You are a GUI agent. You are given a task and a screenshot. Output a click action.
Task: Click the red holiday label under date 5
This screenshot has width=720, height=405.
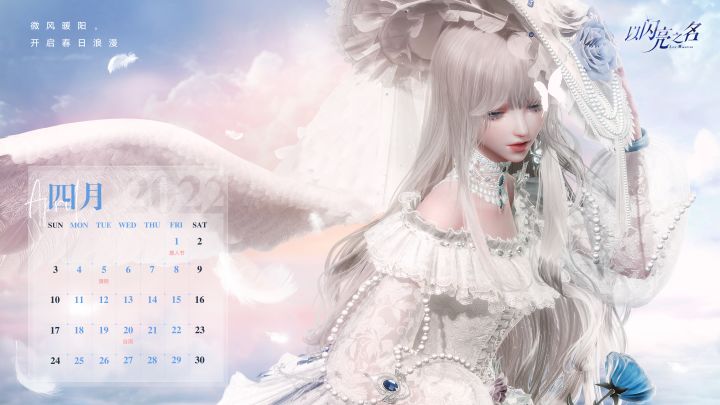[x=104, y=281]
